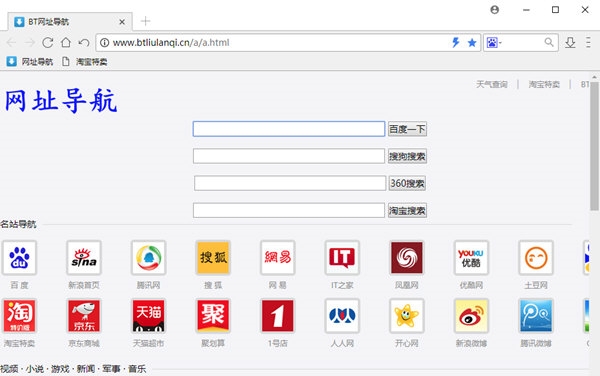Open the Youku 优酷 icon
This screenshot has height=376, width=600.
pyautogui.click(x=471, y=257)
